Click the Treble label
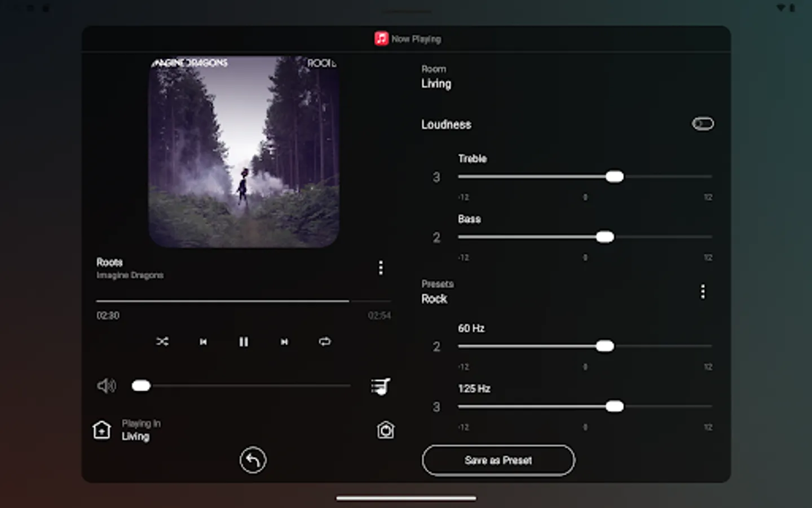The image size is (812, 508). click(473, 159)
